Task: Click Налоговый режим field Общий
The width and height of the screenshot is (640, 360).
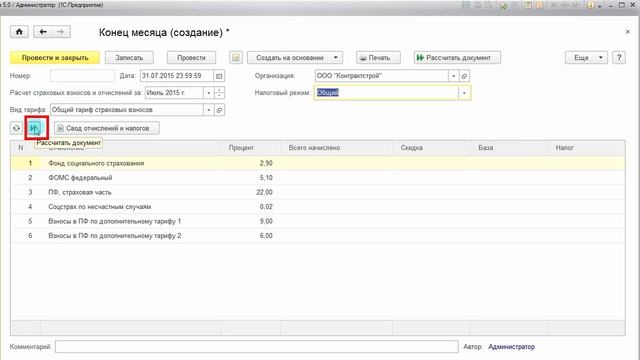Action: pos(386,93)
